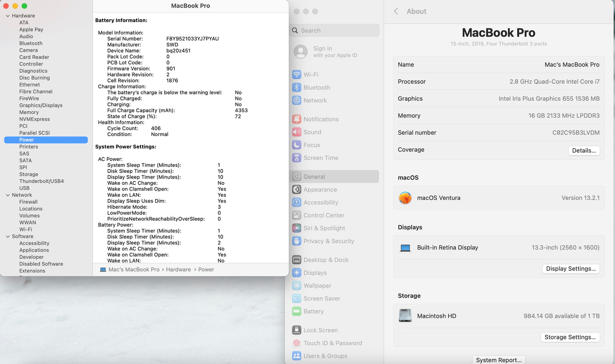Open Battery settings

pyautogui.click(x=314, y=311)
